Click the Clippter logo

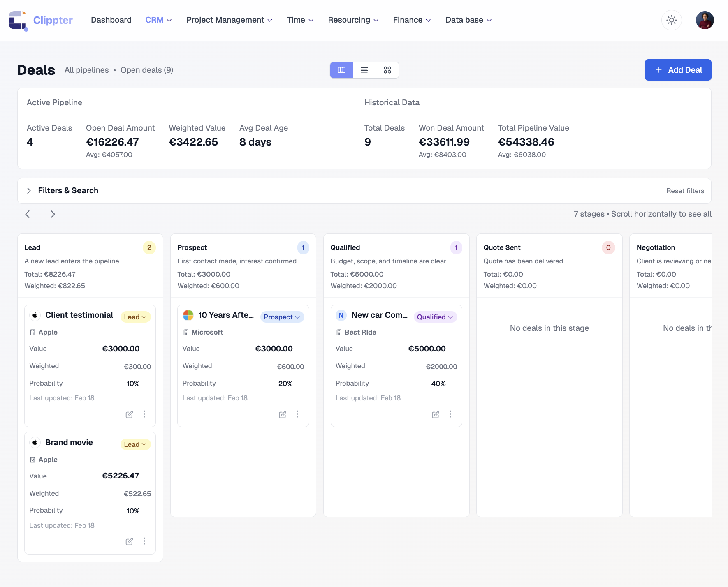[x=40, y=20]
